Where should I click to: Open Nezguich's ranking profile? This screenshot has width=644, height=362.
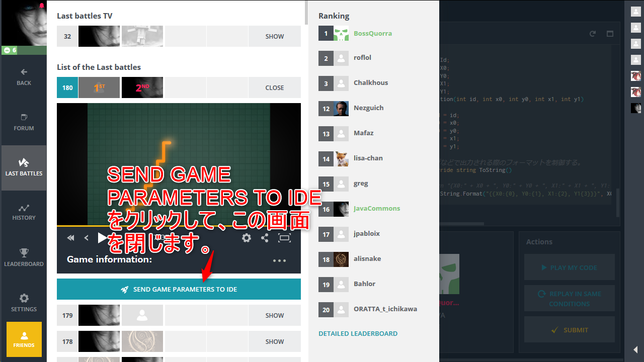point(369,108)
